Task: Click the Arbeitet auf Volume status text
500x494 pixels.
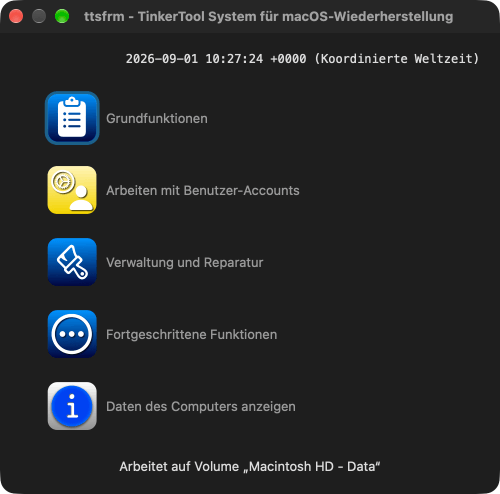Action: point(250,467)
